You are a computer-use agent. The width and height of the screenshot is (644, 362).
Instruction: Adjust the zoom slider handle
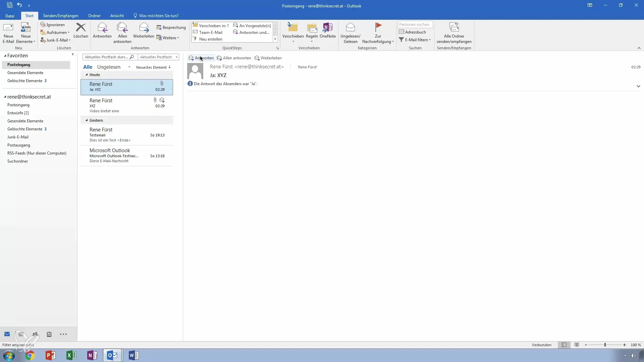605,345
